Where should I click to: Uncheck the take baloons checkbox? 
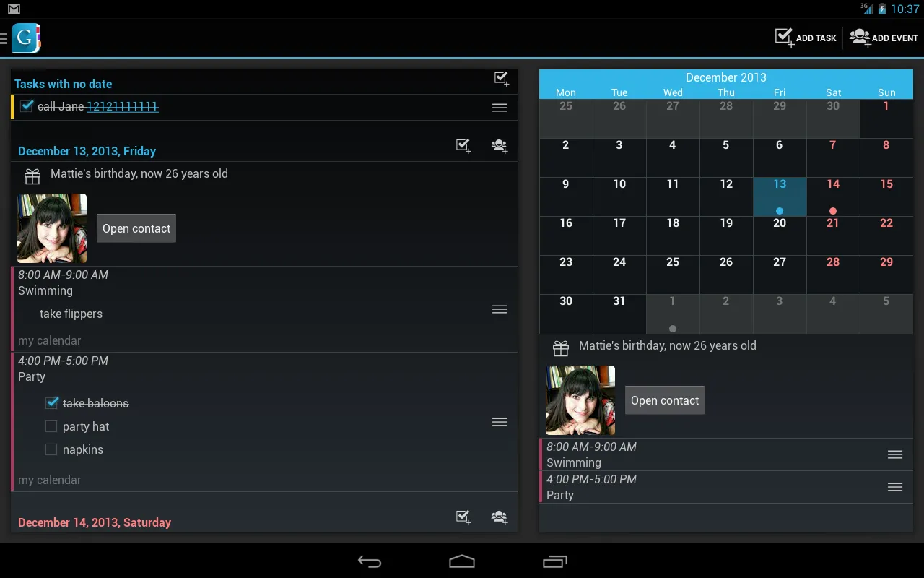52,402
